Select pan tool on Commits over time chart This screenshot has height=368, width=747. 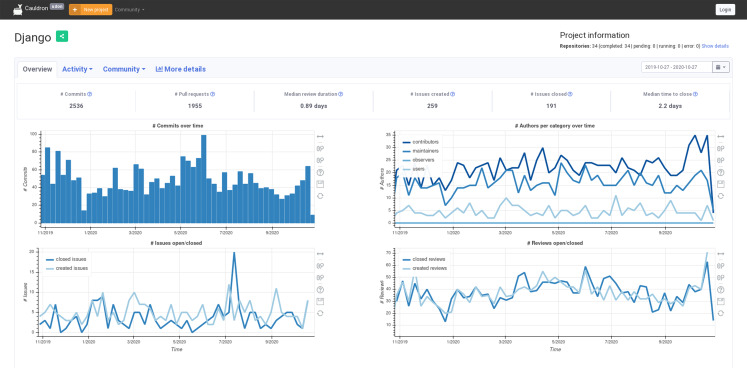pyautogui.click(x=320, y=137)
